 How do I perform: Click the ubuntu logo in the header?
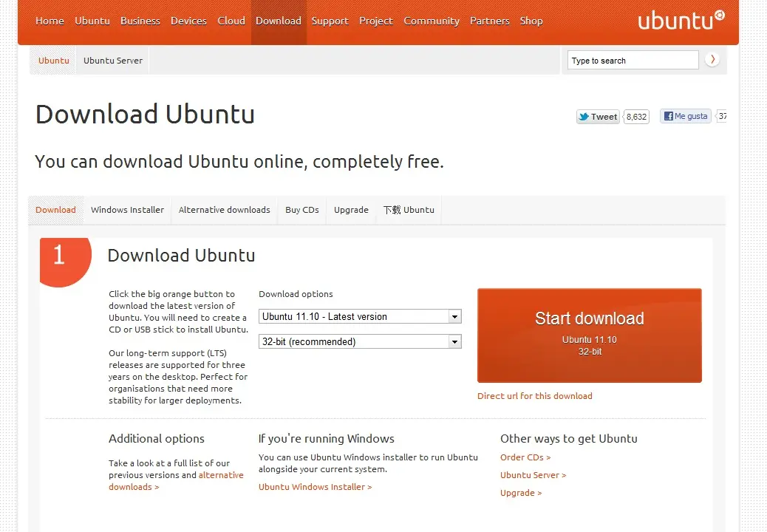[x=681, y=20]
